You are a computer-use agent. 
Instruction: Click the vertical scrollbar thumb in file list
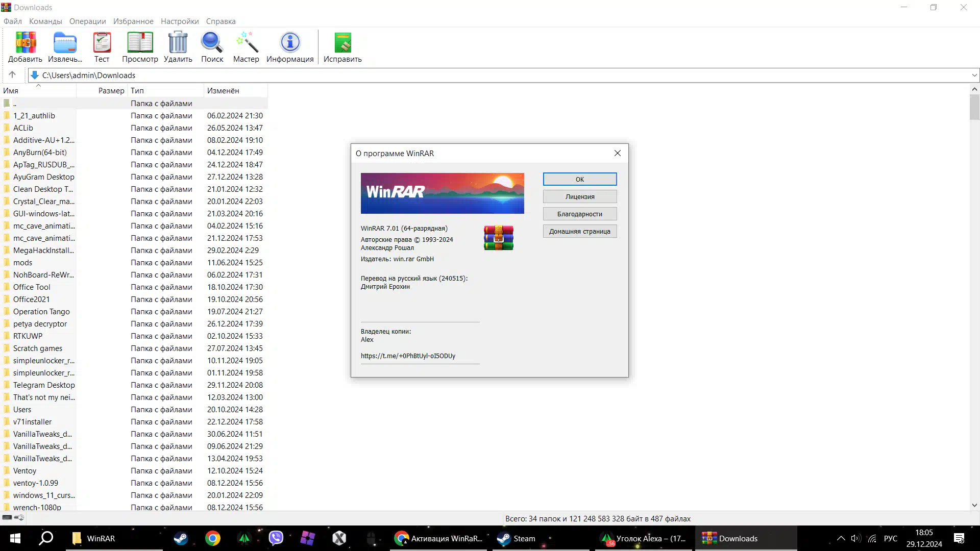click(974, 107)
